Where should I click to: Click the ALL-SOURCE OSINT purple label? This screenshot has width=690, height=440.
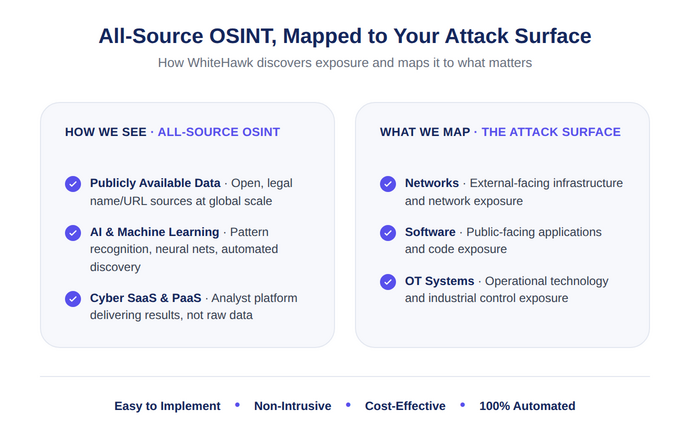(219, 132)
